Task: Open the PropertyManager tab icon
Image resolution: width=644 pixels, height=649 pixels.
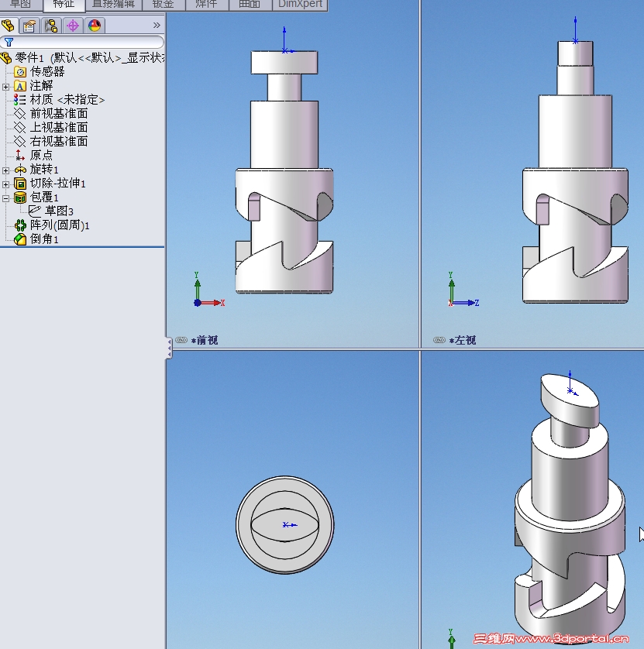Action: [29, 26]
